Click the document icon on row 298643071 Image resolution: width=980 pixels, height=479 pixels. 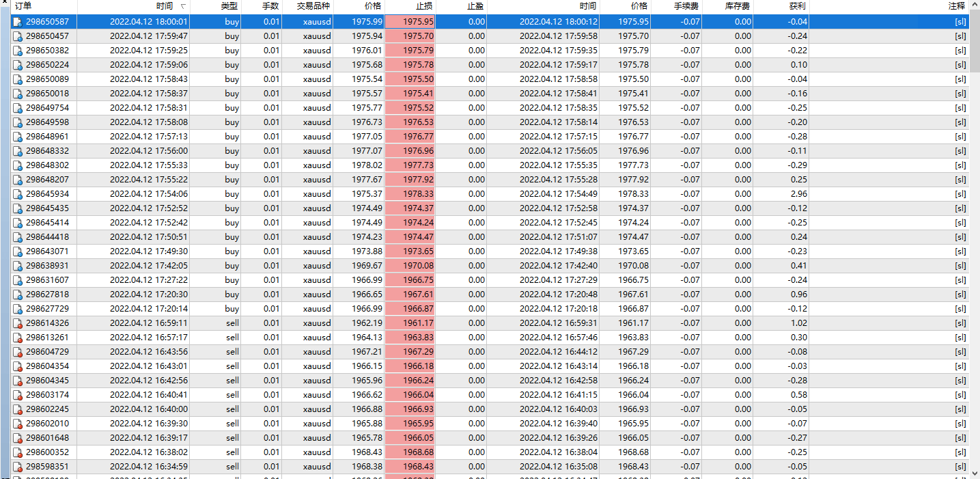tap(16, 251)
